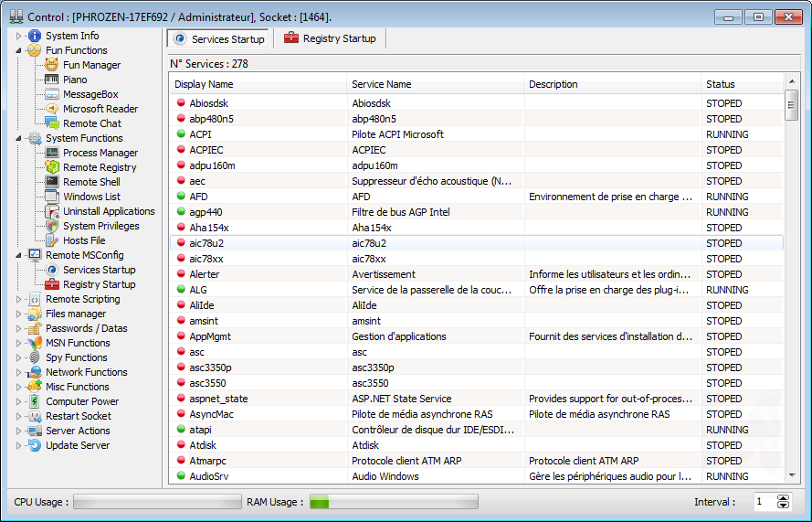812x522 pixels.
Task: Switch to the Registry Startup tab
Action: (331, 38)
